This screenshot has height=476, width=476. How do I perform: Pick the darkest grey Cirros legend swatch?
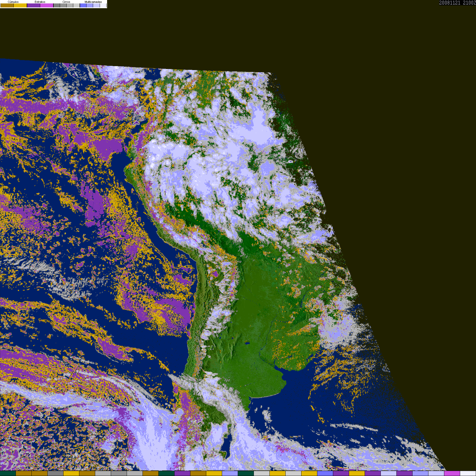57,5
